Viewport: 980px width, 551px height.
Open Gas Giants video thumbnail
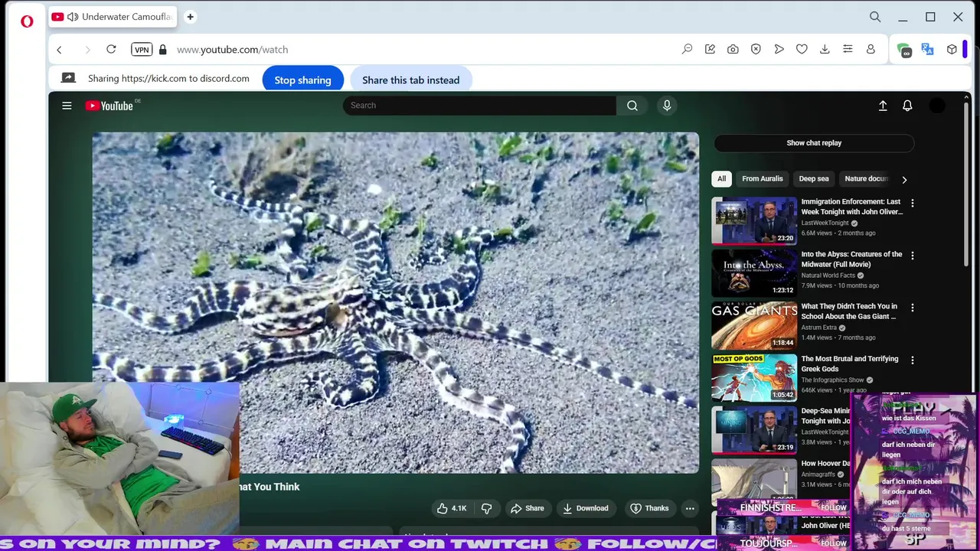pos(754,325)
